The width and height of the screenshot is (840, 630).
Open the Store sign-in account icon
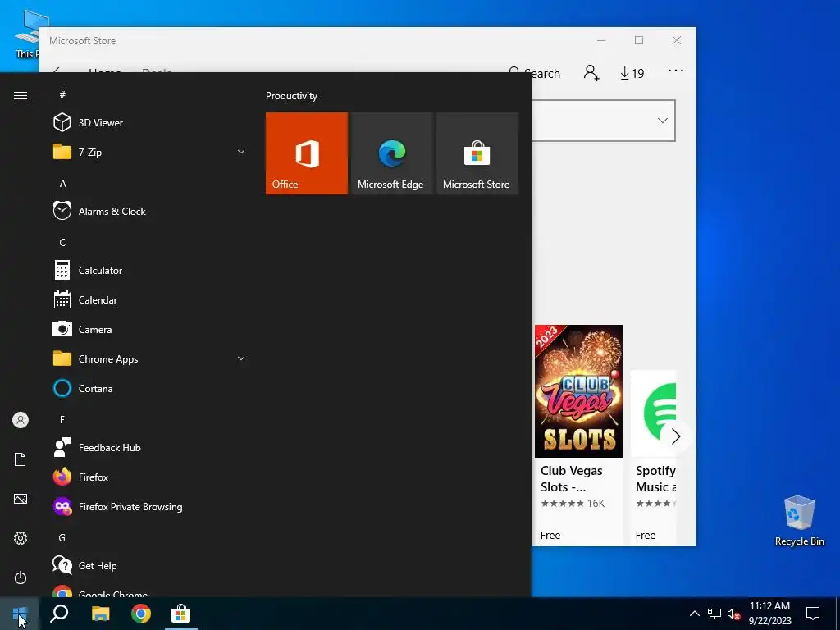(591, 72)
